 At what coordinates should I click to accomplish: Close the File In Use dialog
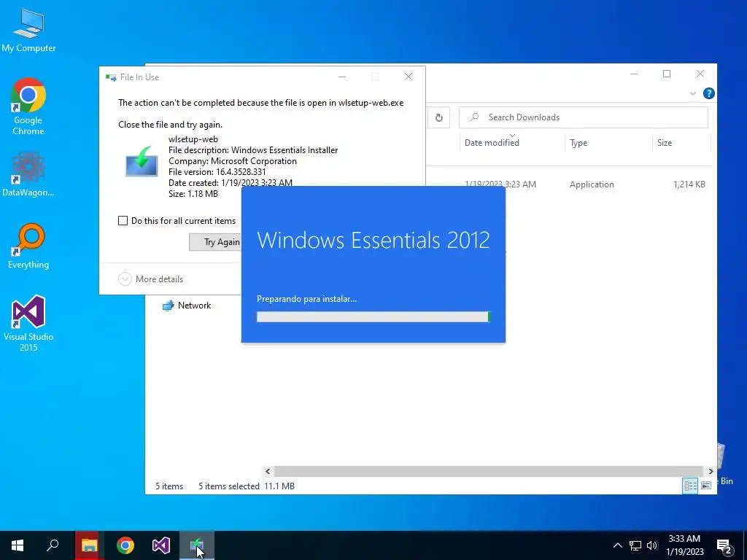click(409, 77)
